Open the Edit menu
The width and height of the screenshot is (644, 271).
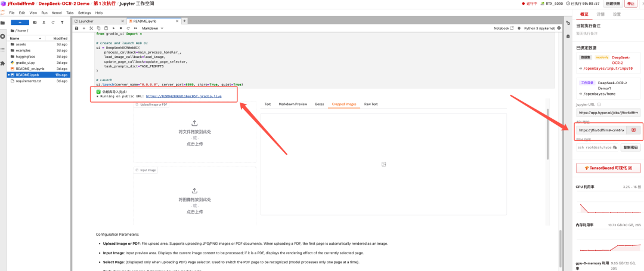pos(22,13)
